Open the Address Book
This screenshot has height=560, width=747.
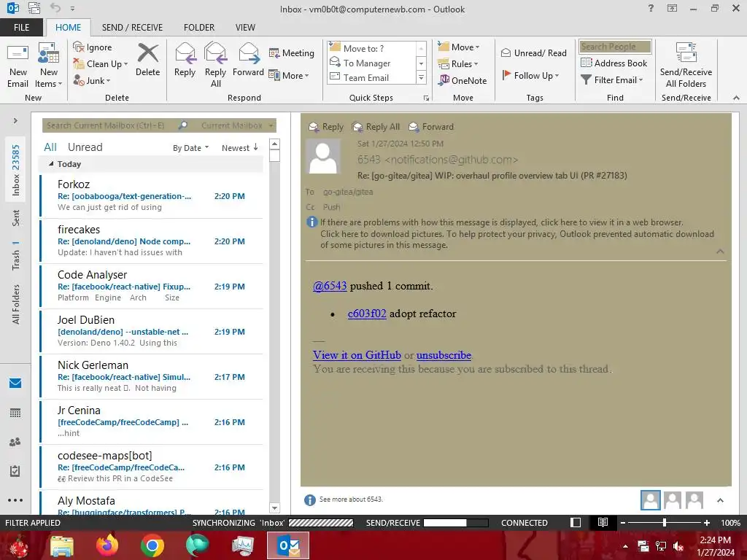click(x=614, y=63)
